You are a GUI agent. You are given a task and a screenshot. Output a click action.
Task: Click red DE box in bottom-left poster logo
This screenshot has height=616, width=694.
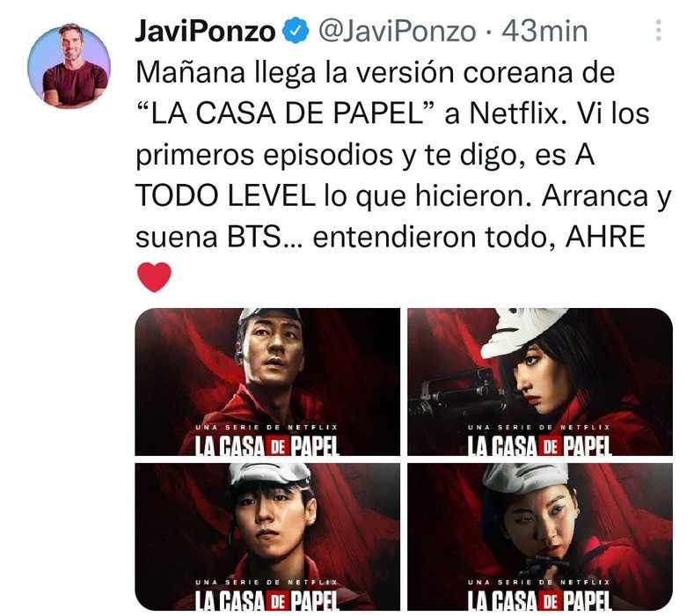tap(277, 602)
